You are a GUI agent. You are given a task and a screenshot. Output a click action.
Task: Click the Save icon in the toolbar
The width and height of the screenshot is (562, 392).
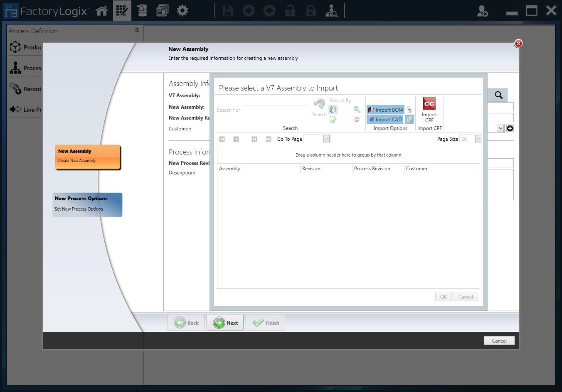pyautogui.click(x=227, y=10)
